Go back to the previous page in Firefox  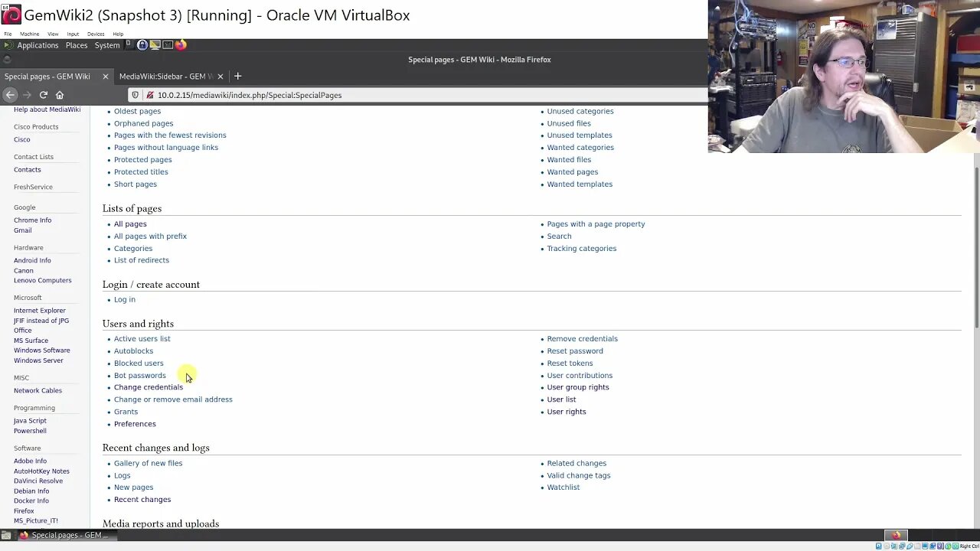pyautogui.click(x=10, y=95)
